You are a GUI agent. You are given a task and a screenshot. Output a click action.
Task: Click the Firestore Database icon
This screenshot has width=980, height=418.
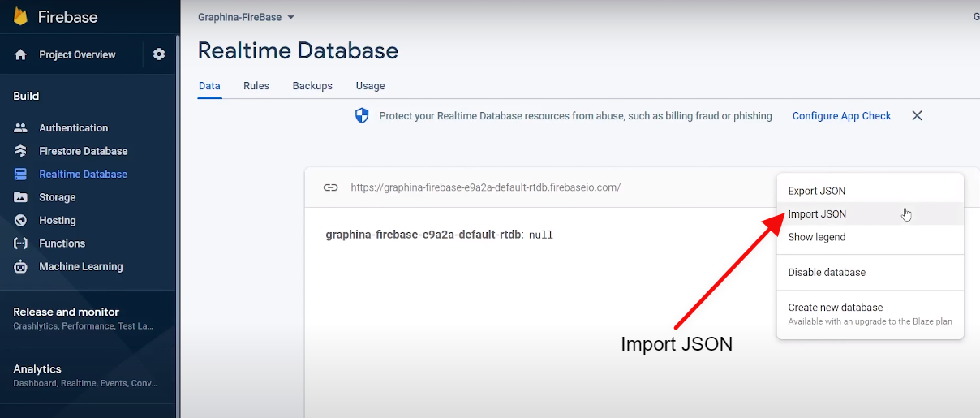point(21,151)
